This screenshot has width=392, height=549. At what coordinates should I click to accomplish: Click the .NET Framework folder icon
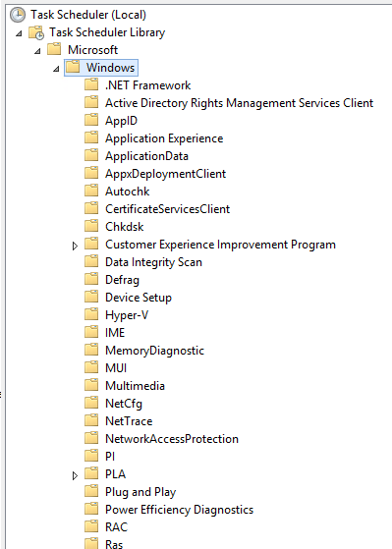pos(91,84)
